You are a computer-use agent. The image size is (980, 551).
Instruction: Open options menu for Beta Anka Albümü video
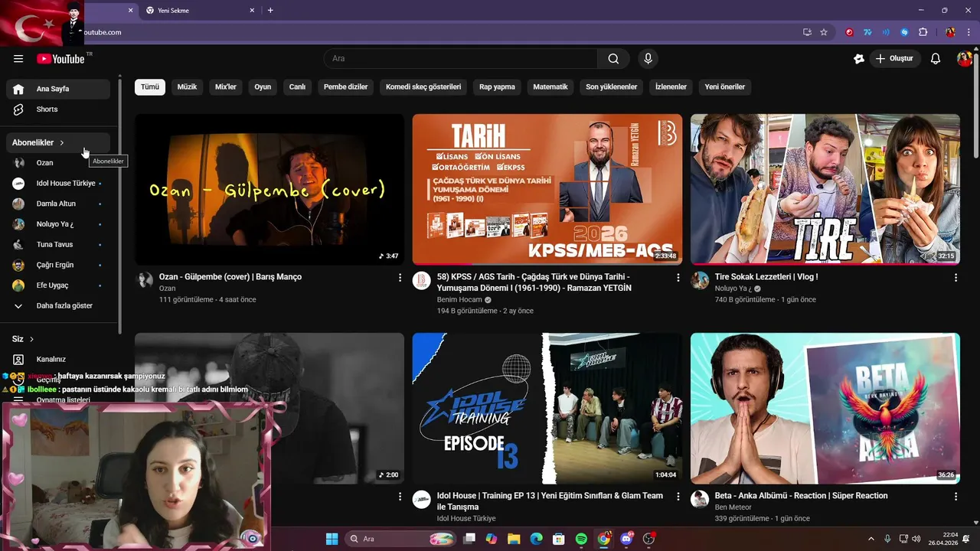[x=955, y=497]
